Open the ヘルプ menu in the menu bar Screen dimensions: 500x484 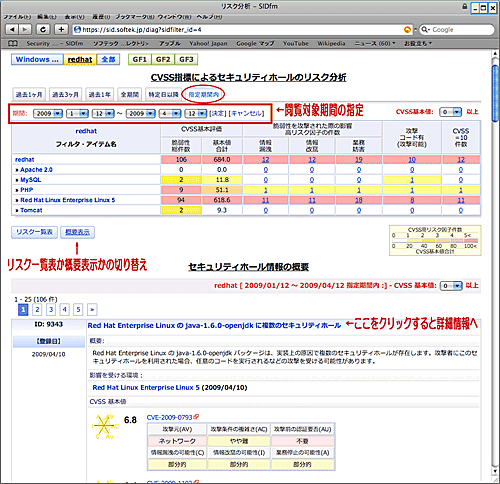[x=209, y=17]
